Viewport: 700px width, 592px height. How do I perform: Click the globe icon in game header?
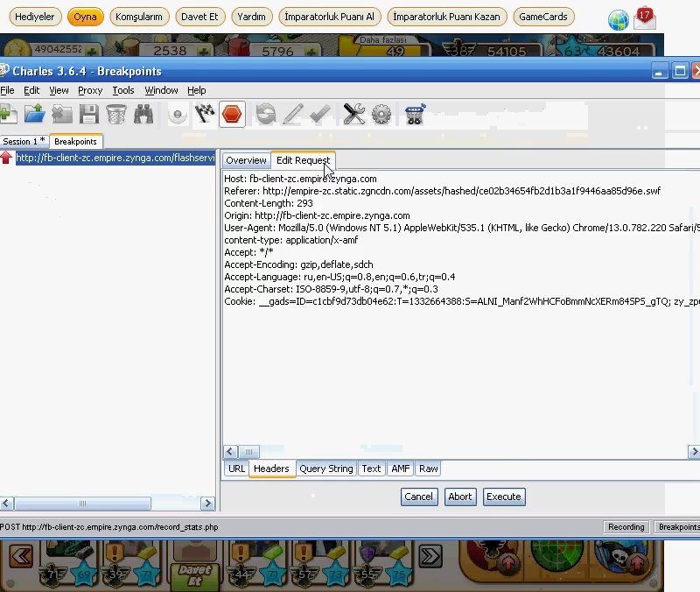619,20
